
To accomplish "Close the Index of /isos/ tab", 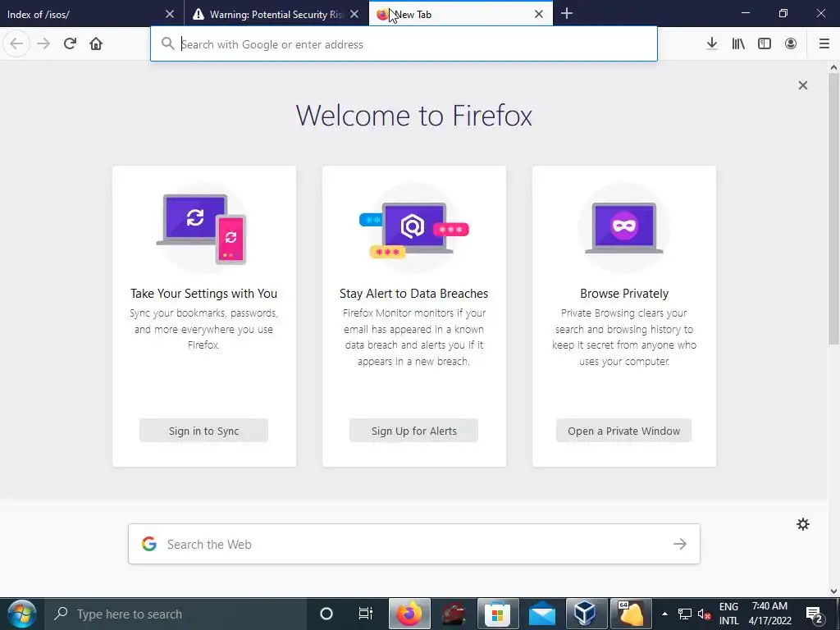I will tap(170, 14).
